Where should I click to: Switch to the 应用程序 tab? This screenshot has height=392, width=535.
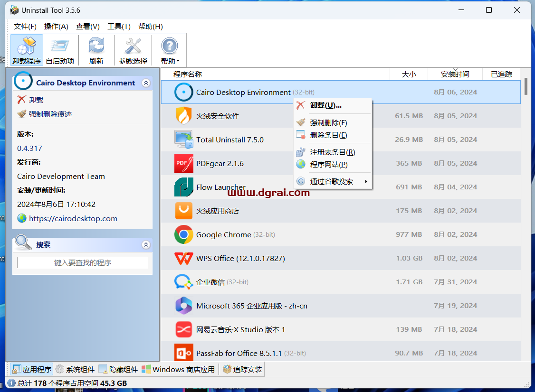pos(32,369)
